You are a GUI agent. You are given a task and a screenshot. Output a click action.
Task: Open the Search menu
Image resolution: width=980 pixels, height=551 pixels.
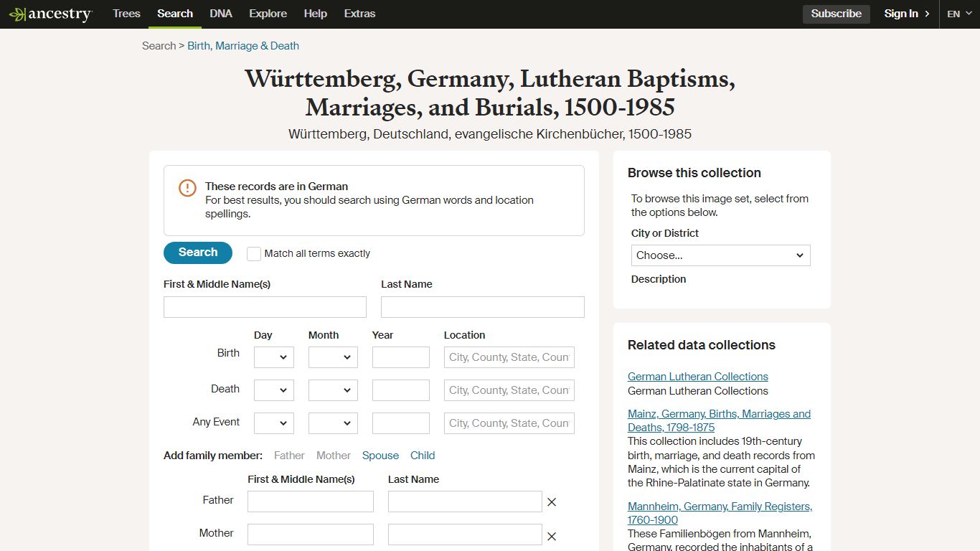(175, 14)
